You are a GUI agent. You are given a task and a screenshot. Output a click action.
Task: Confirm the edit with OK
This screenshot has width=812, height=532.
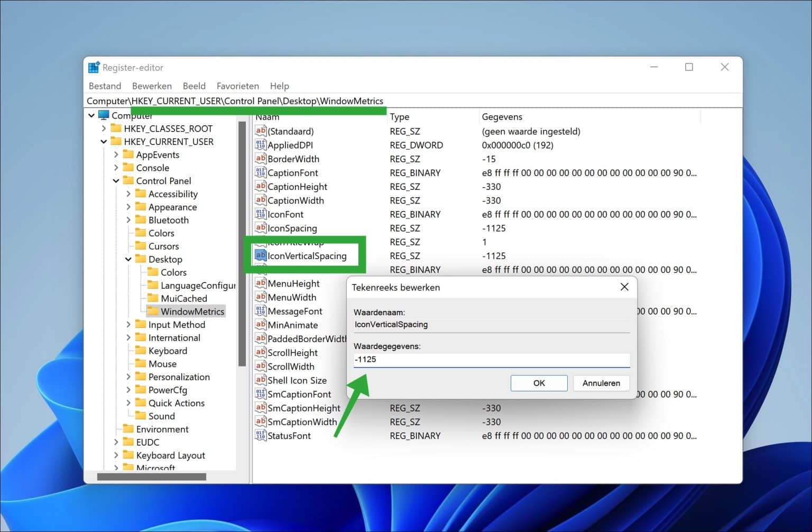[538, 383]
